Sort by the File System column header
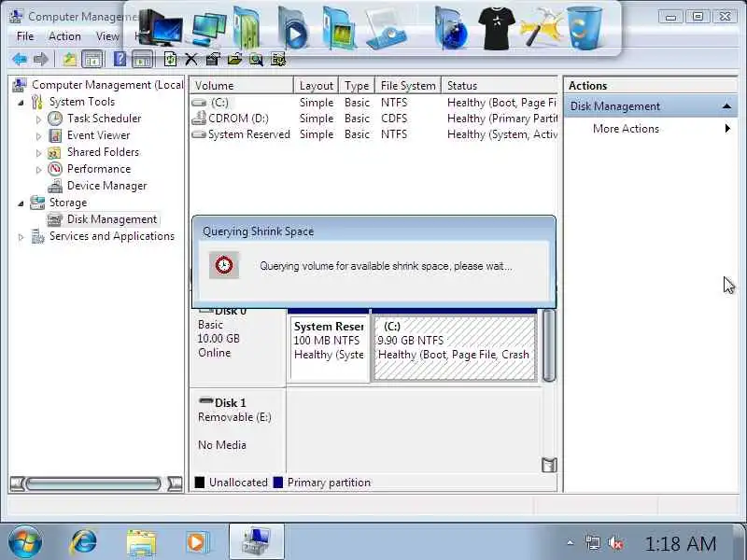This screenshot has width=747, height=560. (x=408, y=85)
